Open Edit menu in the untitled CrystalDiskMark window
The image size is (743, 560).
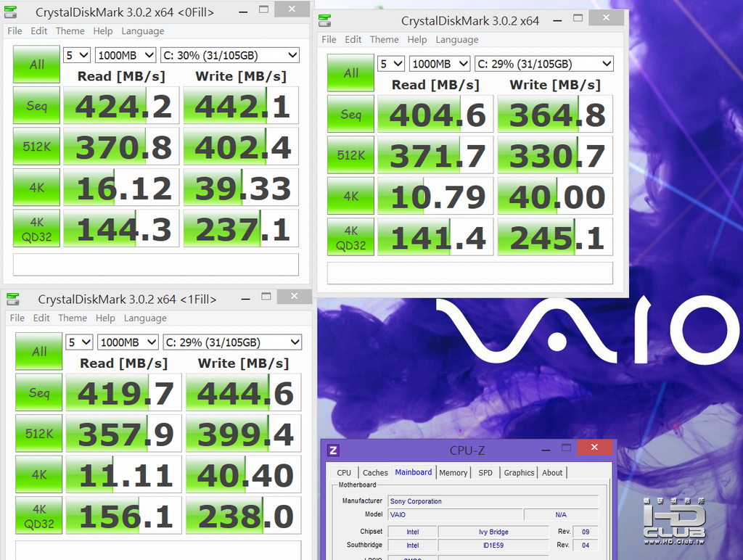[x=353, y=39]
